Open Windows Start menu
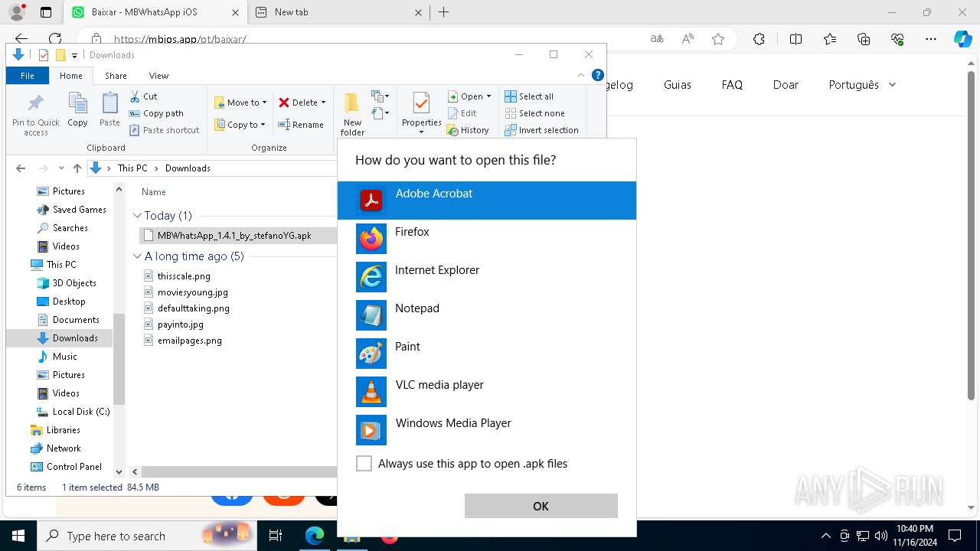 pos(18,536)
